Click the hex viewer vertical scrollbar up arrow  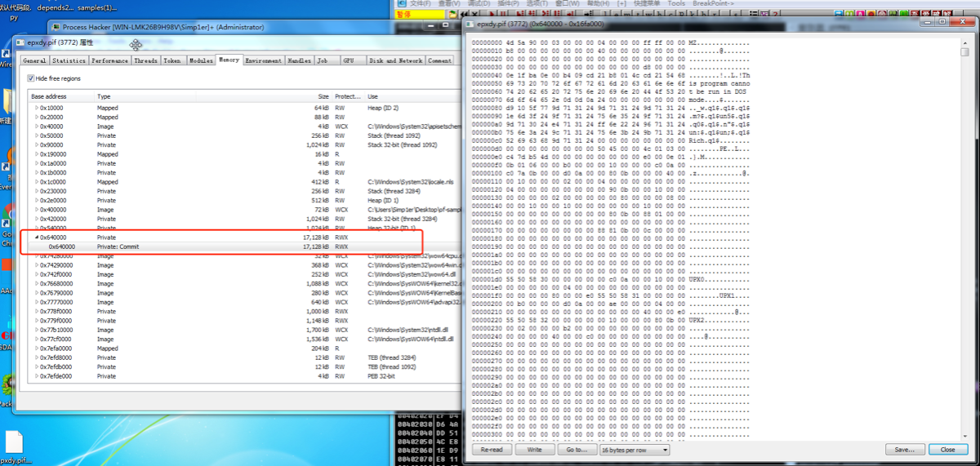[x=964, y=42]
